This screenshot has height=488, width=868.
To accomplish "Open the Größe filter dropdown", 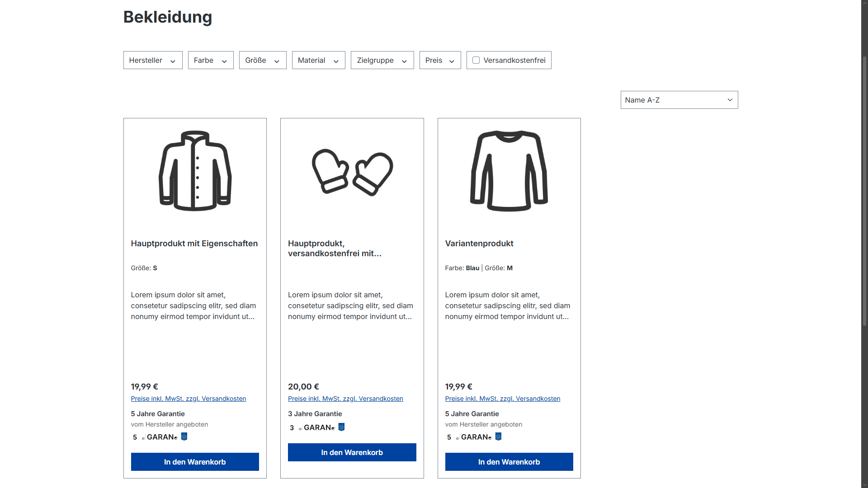I will pos(263,60).
